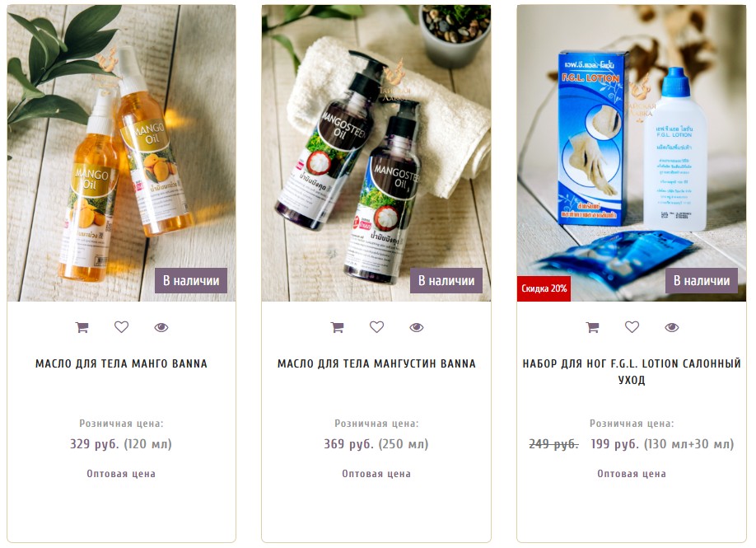This screenshot has height=548, width=756.
Task: Add Mango oil to favorites heart
Action: coord(122,327)
